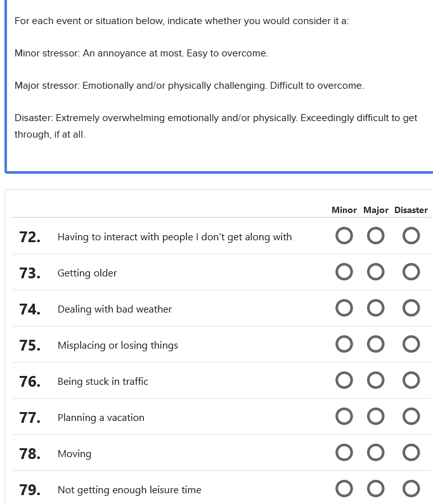Mark question 79 as Disaster
The width and height of the screenshot is (433, 504).
411,489
